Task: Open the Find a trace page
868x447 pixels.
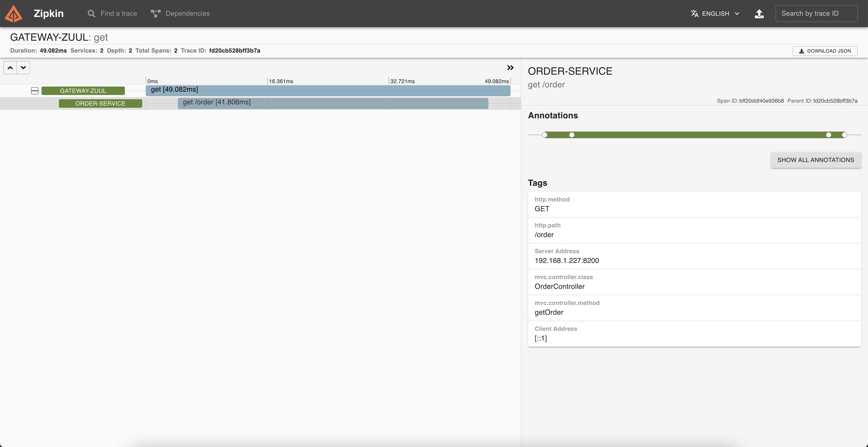Action: (118, 14)
